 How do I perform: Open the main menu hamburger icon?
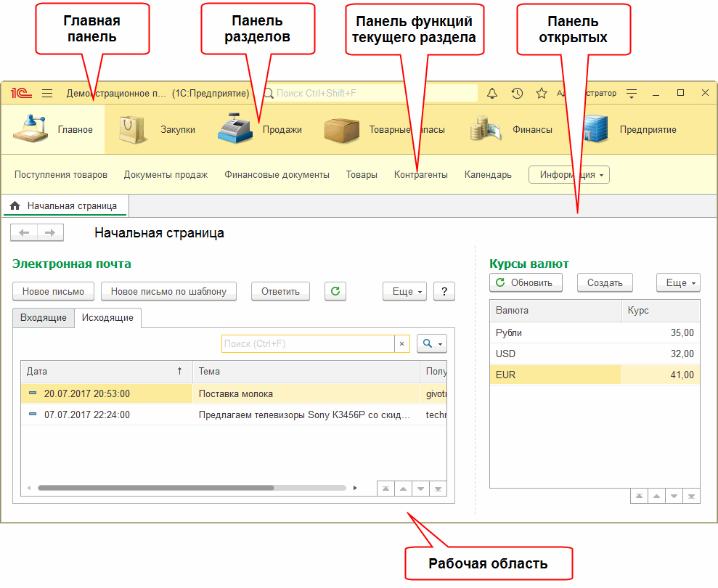click(47, 94)
